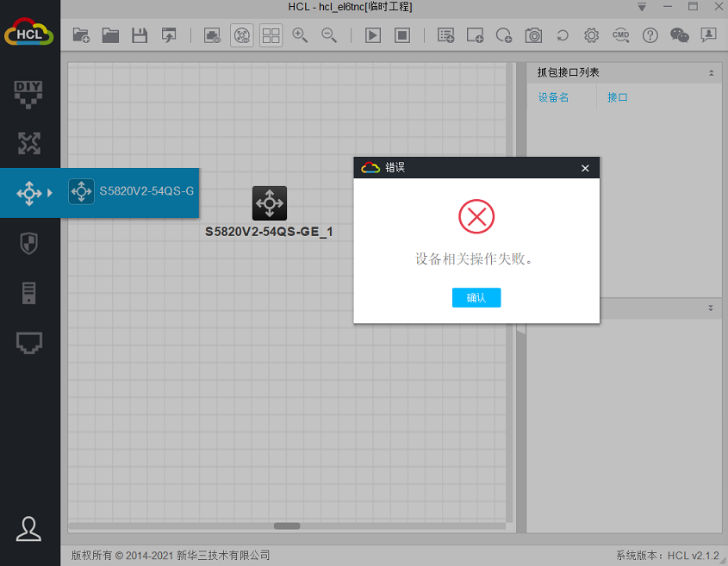Click the switch category expand arrow

(50, 193)
